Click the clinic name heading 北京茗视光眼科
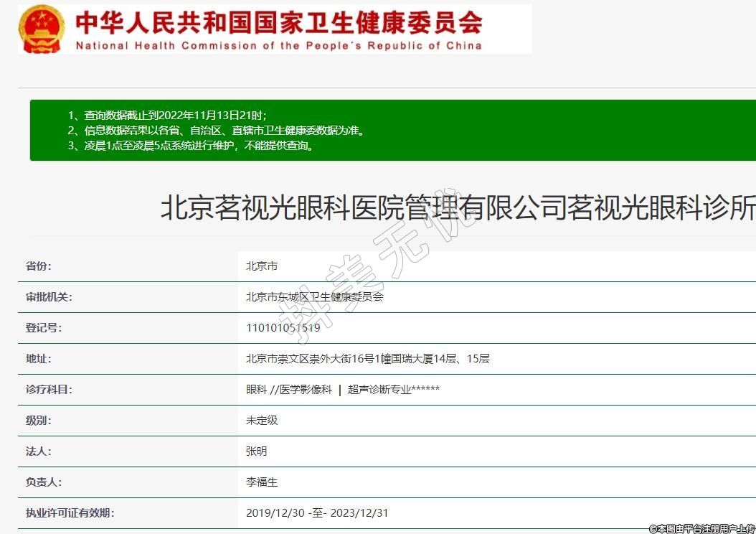 click(x=457, y=208)
